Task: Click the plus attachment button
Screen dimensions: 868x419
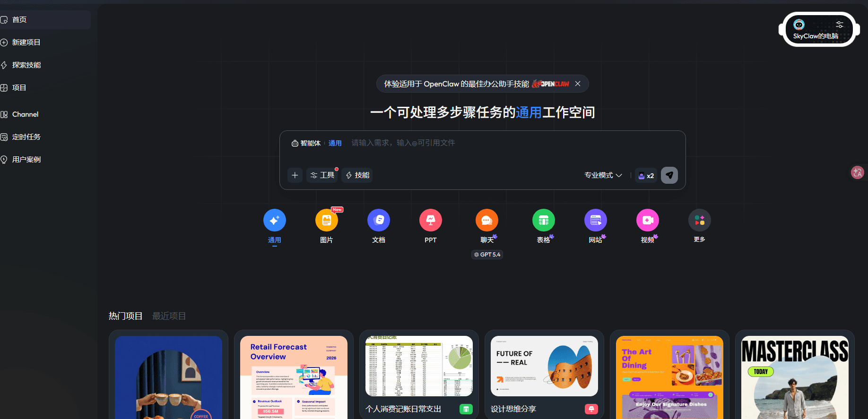Action: [295, 175]
